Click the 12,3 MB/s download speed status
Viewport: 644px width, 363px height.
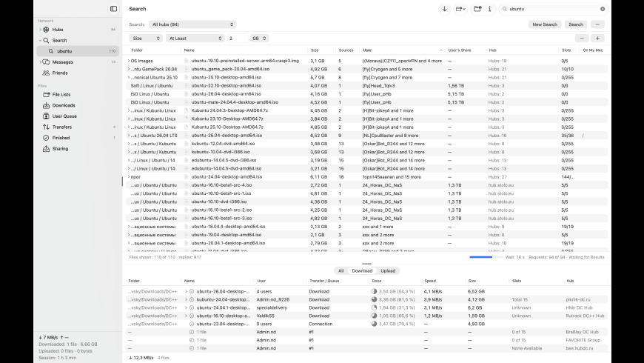141,358
